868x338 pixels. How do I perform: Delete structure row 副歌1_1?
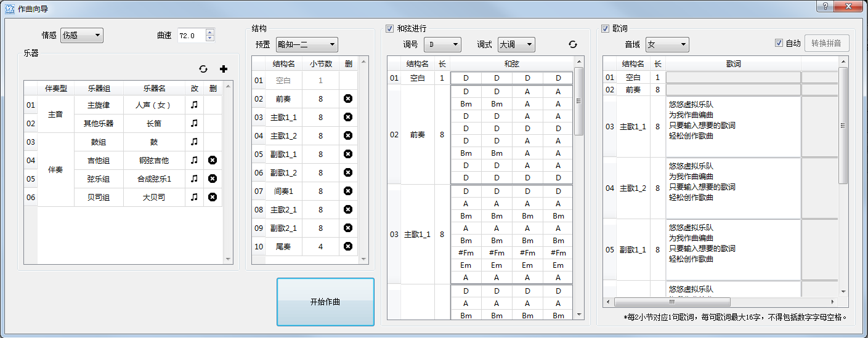pos(348,154)
